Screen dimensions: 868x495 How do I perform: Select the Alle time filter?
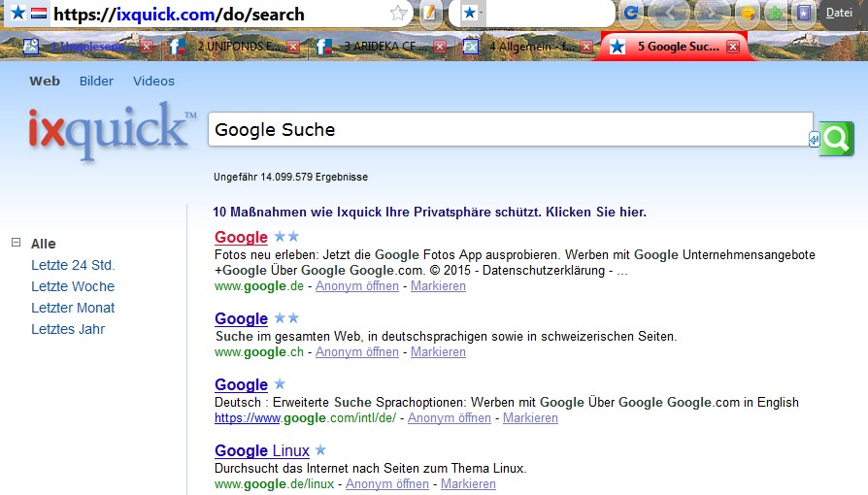pyautogui.click(x=43, y=244)
